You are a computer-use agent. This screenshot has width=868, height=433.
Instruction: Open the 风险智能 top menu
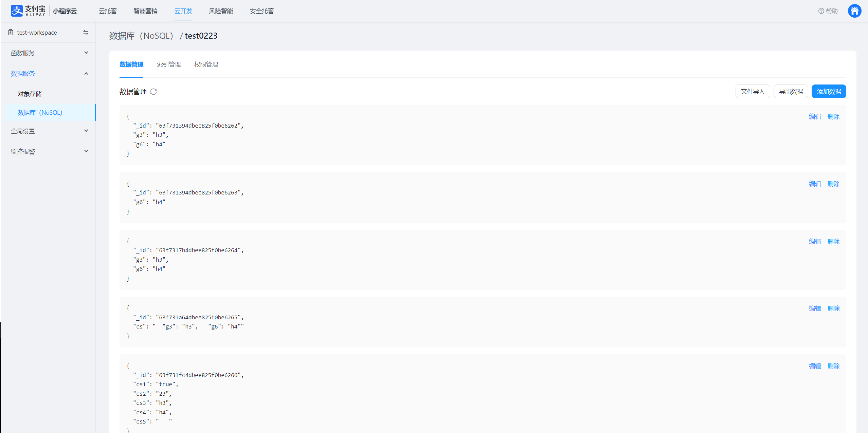pyautogui.click(x=221, y=11)
